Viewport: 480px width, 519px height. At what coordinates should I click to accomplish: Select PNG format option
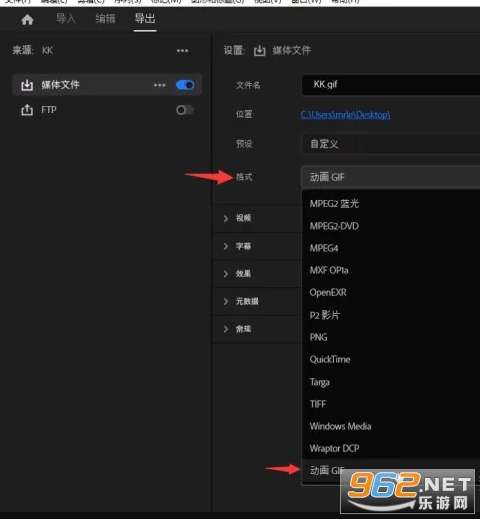pos(391,337)
